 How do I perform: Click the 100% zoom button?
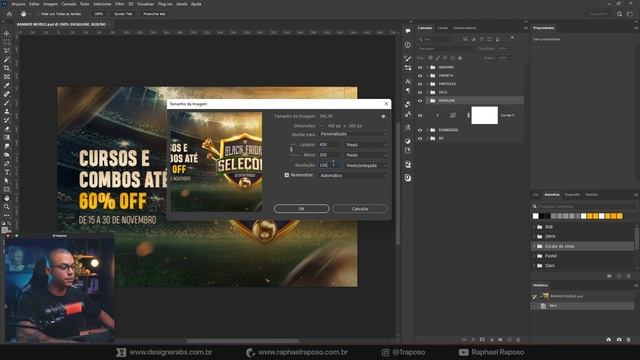[x=99, y=14]
